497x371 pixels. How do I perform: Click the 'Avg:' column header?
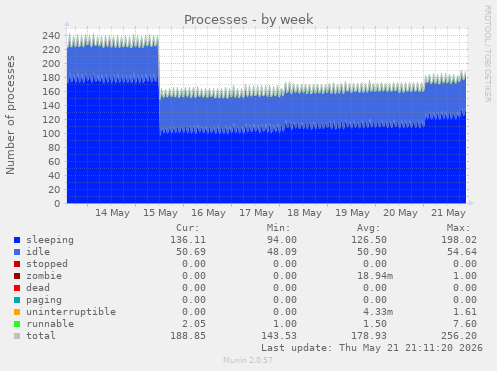[368, 228]
